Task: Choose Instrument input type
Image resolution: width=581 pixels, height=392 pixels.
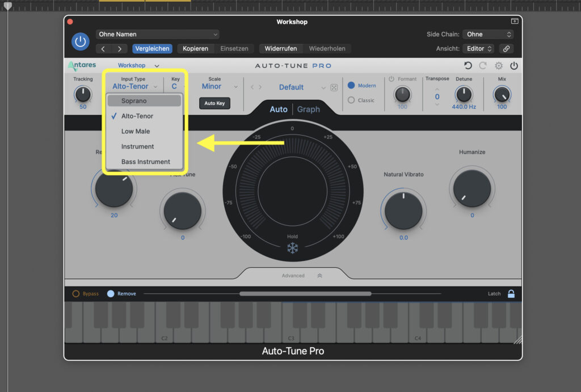Action: point(144,146)
